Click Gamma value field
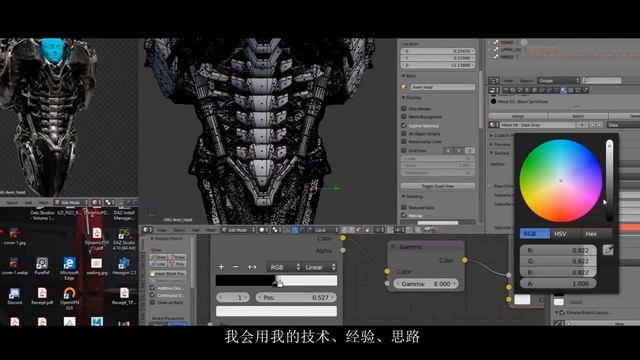 tap(425, 284)
